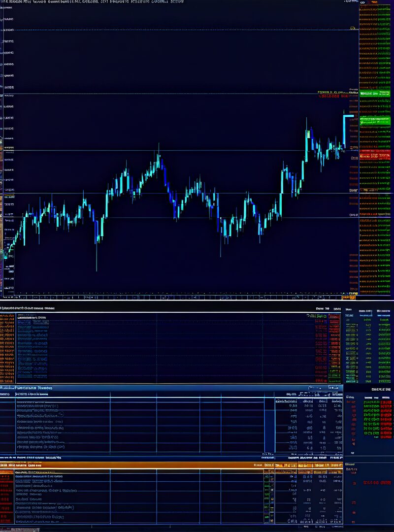The width and height of the screenshot is (394, 532).
Task: Click the chart title text at top left
Action: [94, 2]
